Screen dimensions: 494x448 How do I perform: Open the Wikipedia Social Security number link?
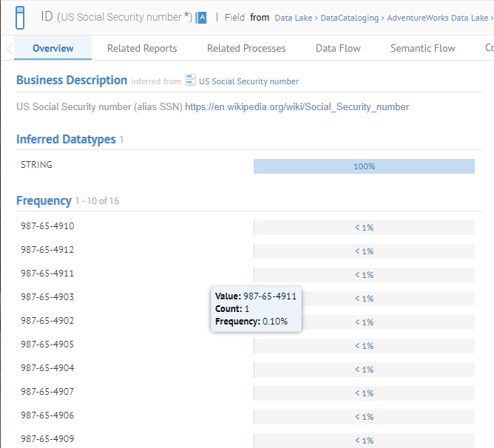click(297, 106)
